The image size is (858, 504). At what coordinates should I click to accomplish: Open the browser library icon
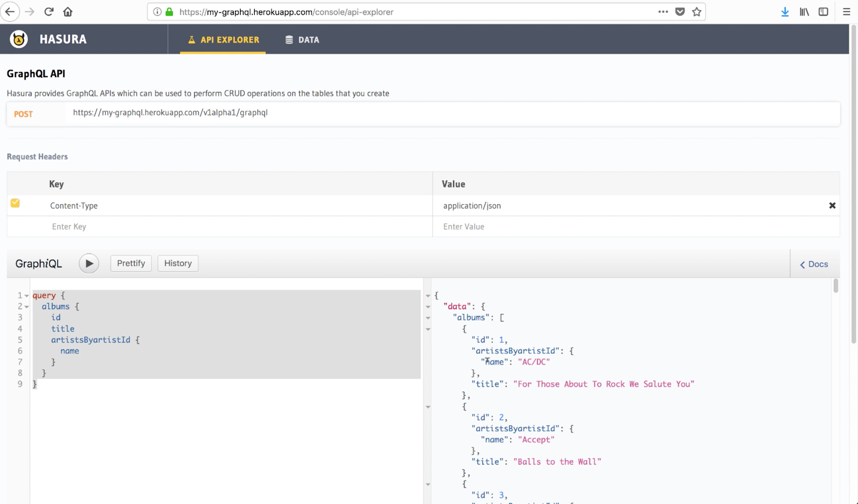point(804,11)
